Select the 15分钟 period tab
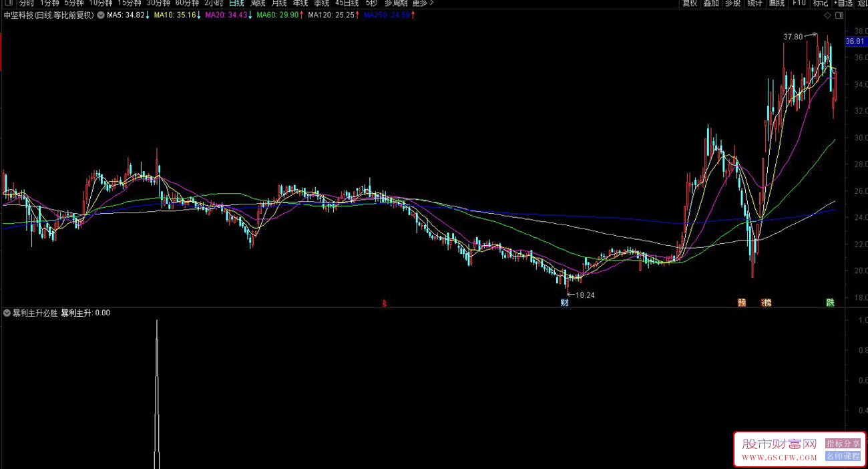The height and width of the screenshot is (469, 868). point(130,3)
